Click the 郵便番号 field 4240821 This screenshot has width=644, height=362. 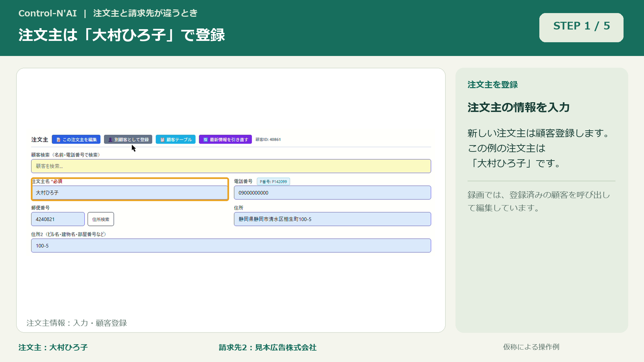58,219
